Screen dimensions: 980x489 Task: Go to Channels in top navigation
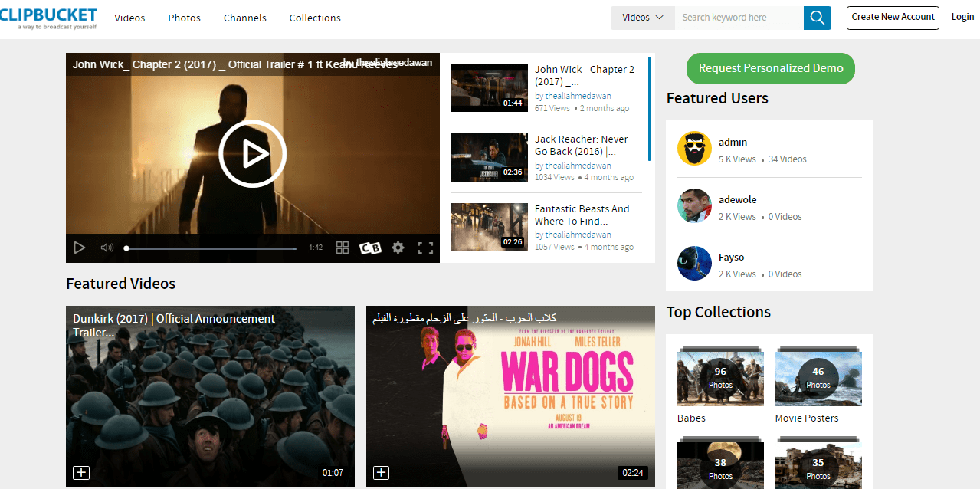[245, 18]
